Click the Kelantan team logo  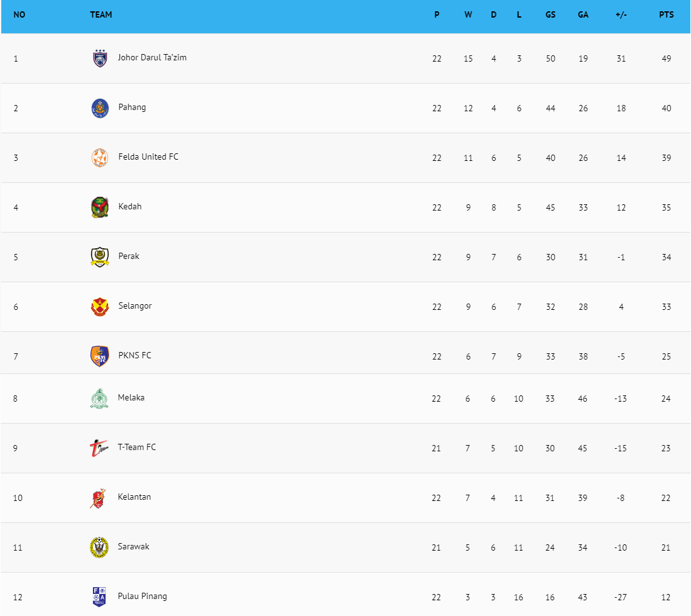98,498
